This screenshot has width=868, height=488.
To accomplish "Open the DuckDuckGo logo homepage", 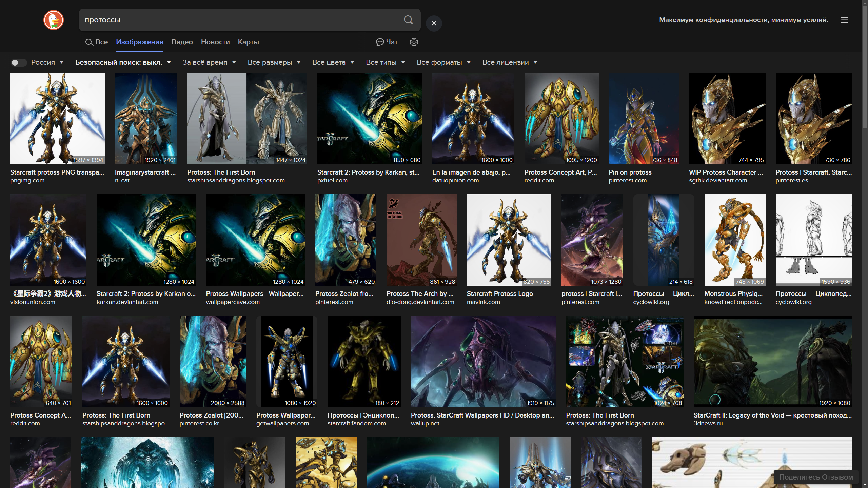I will (x=54, y=20).
